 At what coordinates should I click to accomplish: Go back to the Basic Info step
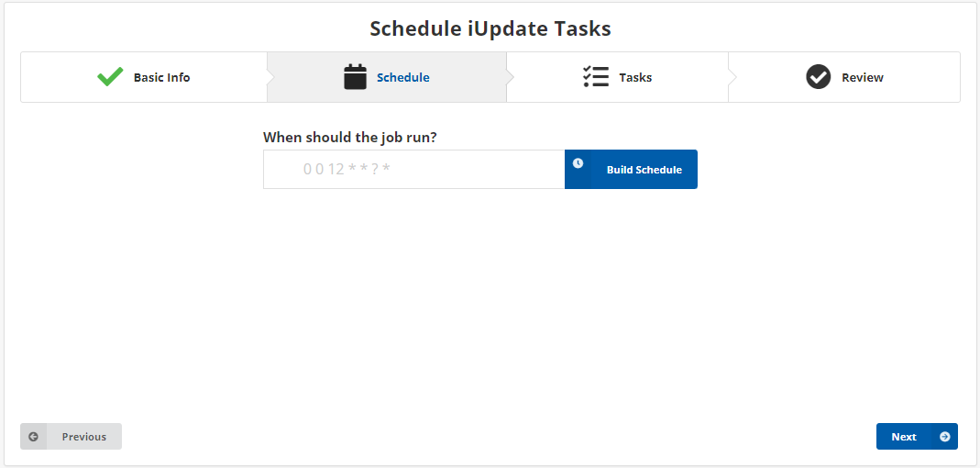161,77
